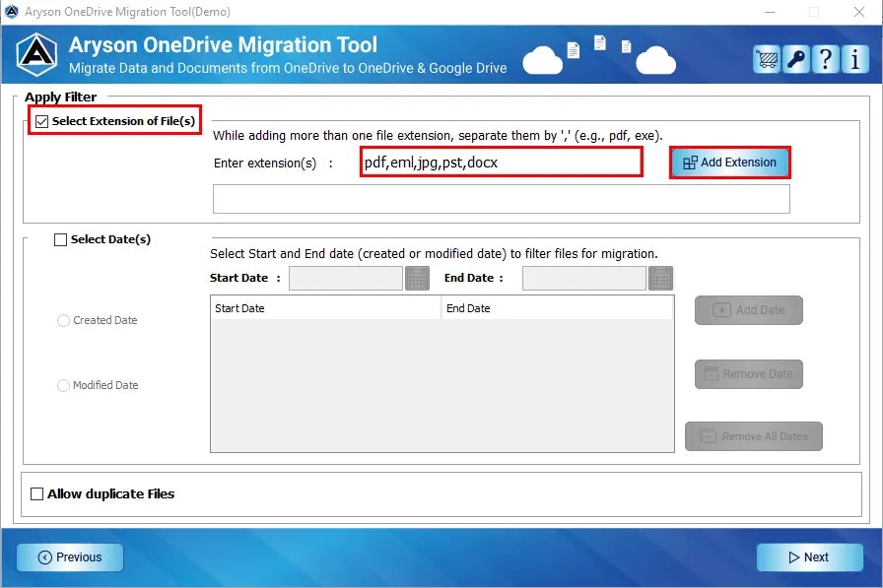
Task: Click the added extensions list box
Action: click(502, 199)
